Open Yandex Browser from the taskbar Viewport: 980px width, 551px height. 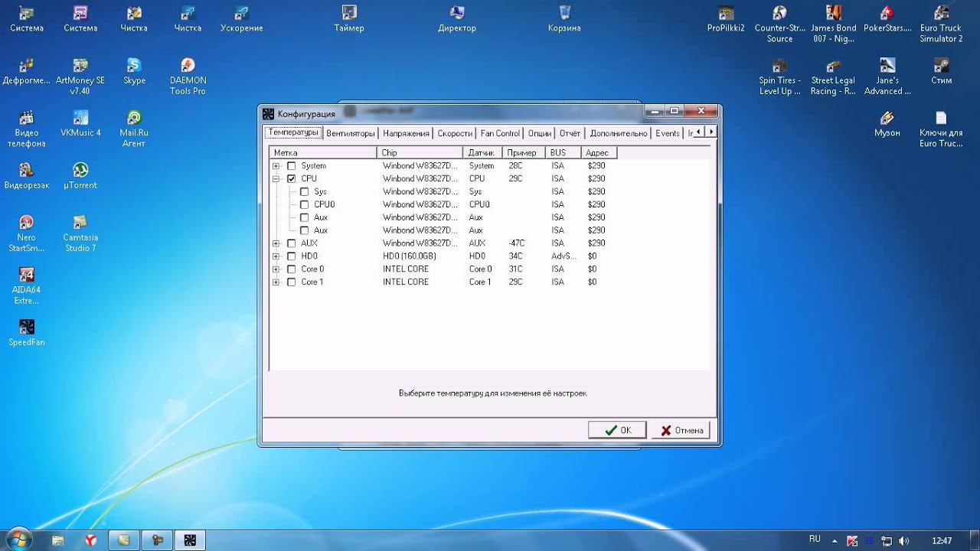click(x=90, y=540)
